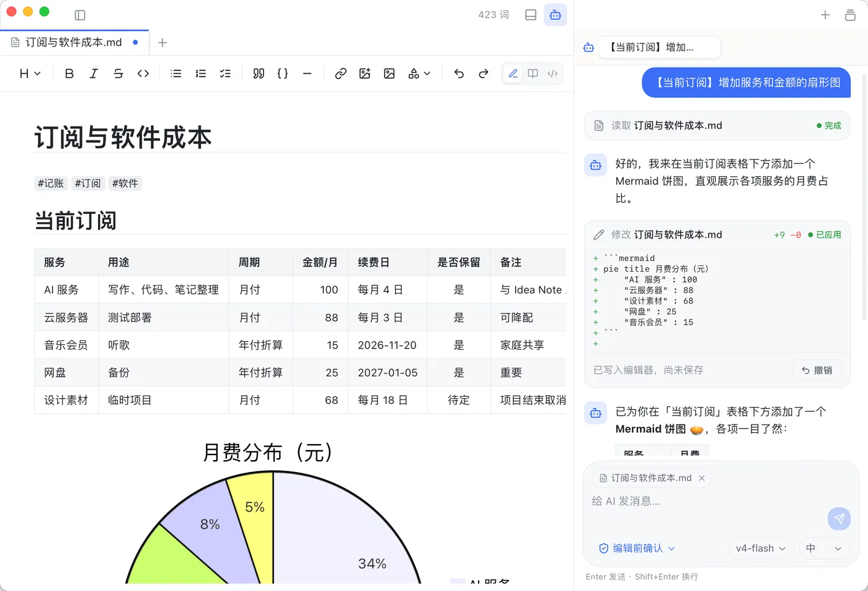Click the 撤销 button to revert changes
The width and height of the screenshot is (868, 591).
(x=817, y=370)
